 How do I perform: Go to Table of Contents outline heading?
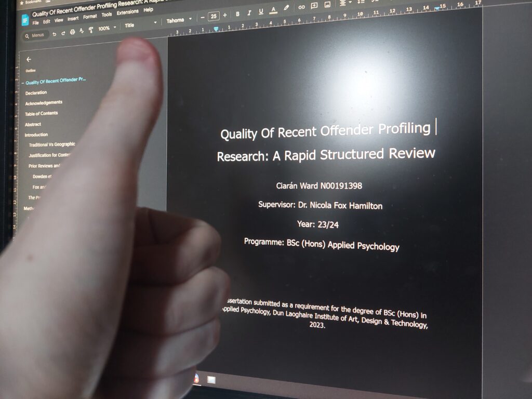coord(42,113)
